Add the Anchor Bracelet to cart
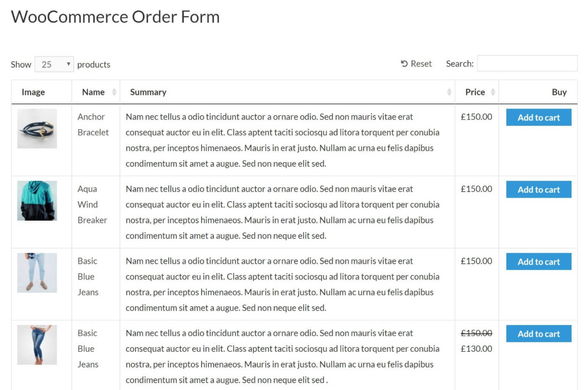Image resolution: width=588 pixels, height=390 pixels. (538, 117)
